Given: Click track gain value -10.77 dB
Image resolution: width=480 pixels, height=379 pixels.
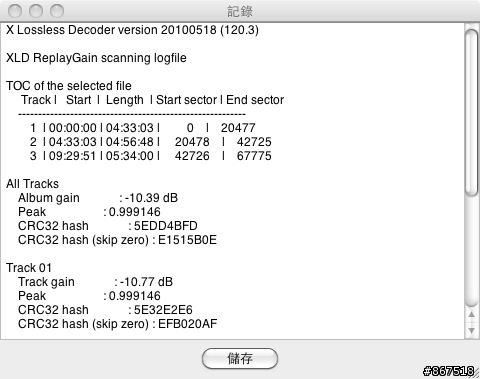Looking at the screenshot, I should [x=146, y=282].
